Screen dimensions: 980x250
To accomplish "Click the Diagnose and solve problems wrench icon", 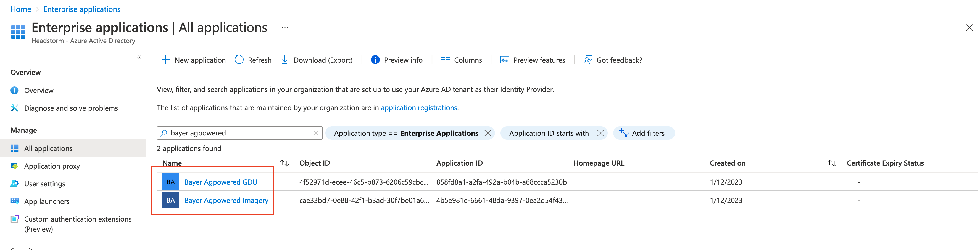I will (x=14, y=108).
